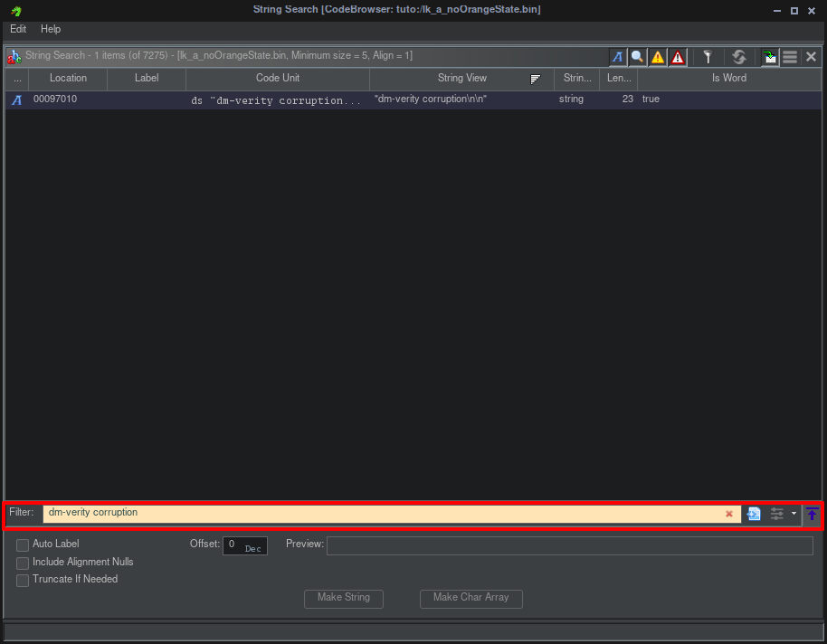Click the blue column filter icon
This screenshot has height=644, width=827.
[x=754, y=514]
